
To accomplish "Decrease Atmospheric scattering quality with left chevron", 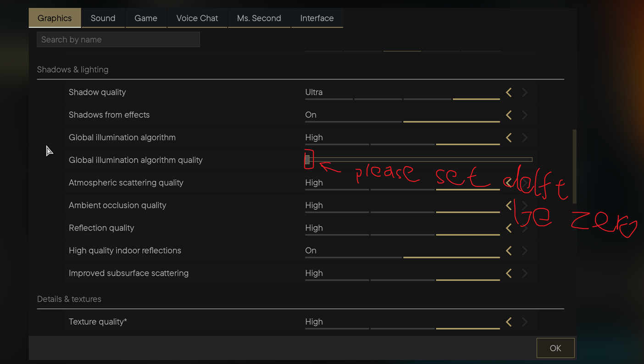I will pyautogui.click(x=508, y=182).
